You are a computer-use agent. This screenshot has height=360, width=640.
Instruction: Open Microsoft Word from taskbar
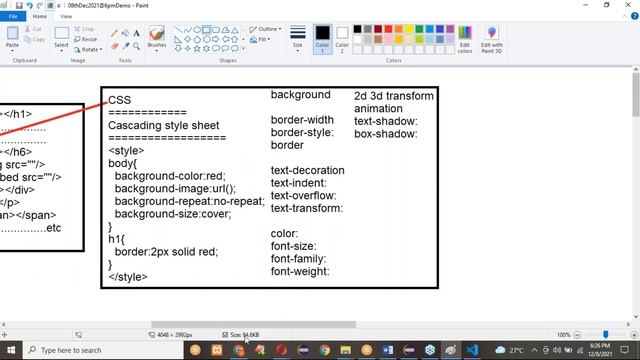tap(388, 350)
